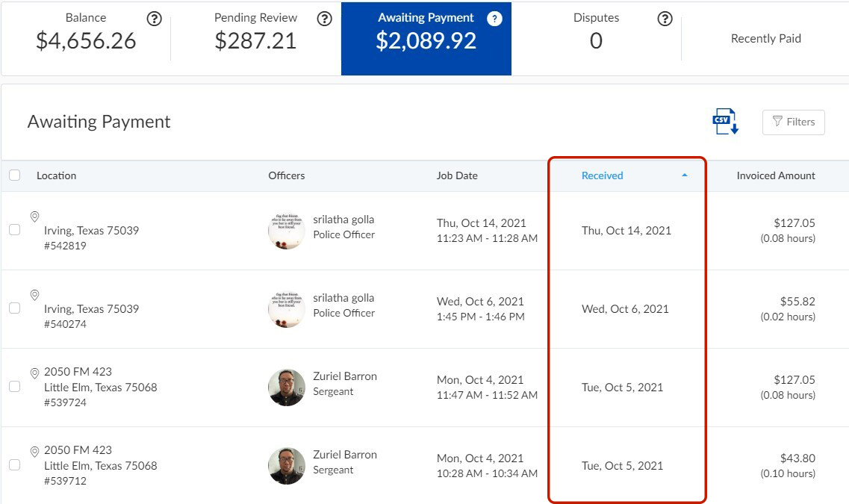Check the row for job #540274
This screenshot has height=504, width=849.
pos(15,308)
